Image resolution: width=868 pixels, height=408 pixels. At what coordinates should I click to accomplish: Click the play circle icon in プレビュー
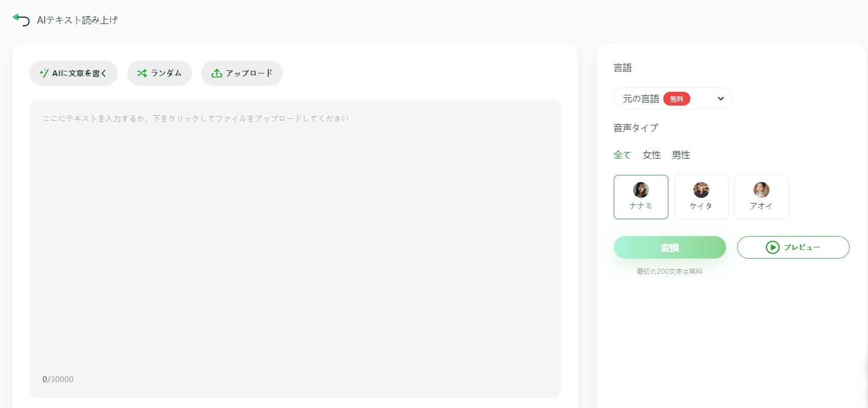tap(773, 247)
